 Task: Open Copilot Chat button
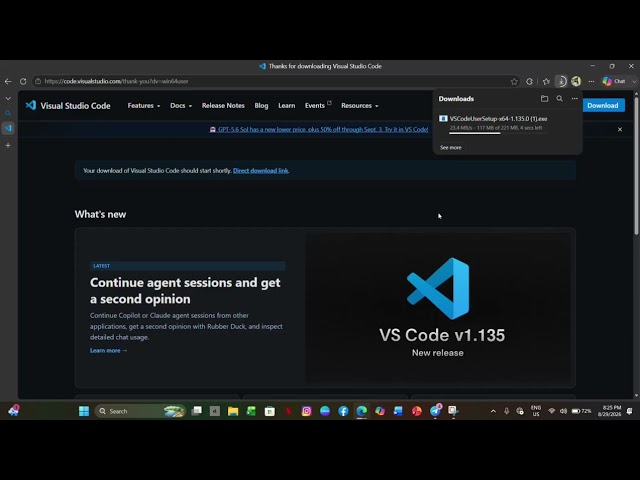point(614,81)
